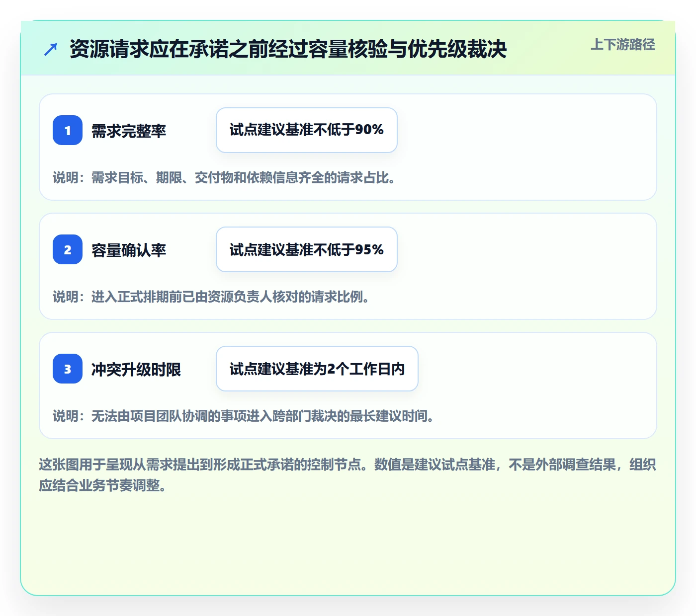Click the blue arrow icon beside the title
This screenshot has width=696, height=616.
coord(51,49)
